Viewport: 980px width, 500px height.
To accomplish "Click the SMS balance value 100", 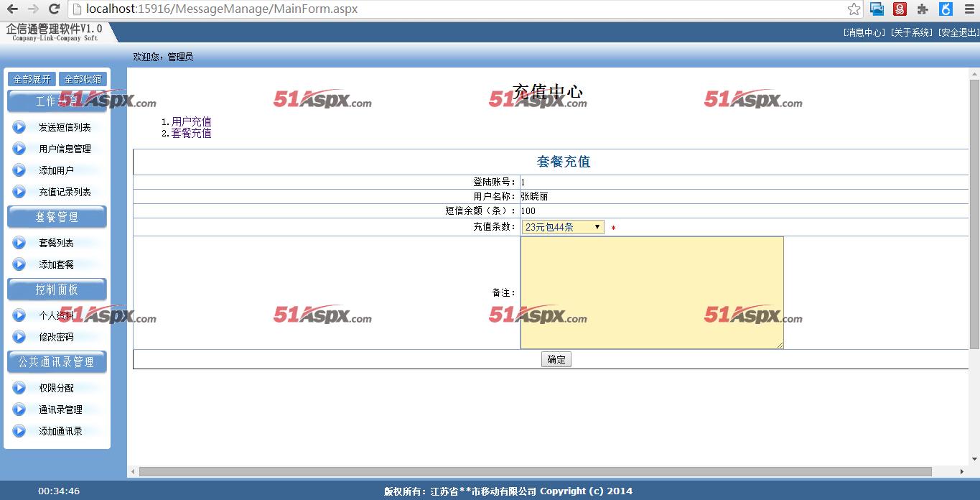I will click(528, 210).
